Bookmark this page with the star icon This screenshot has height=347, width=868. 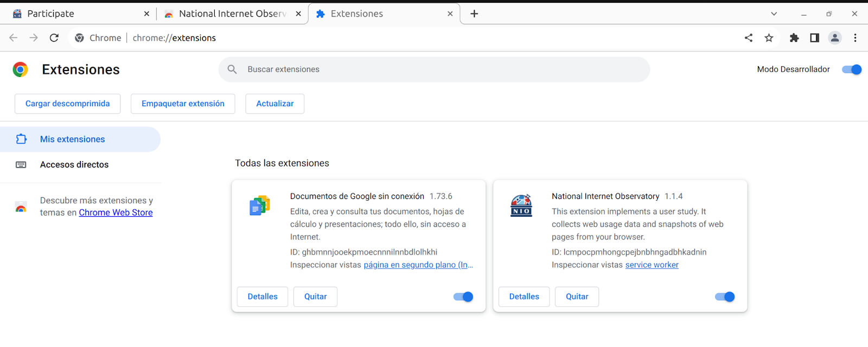click(769, 38)
